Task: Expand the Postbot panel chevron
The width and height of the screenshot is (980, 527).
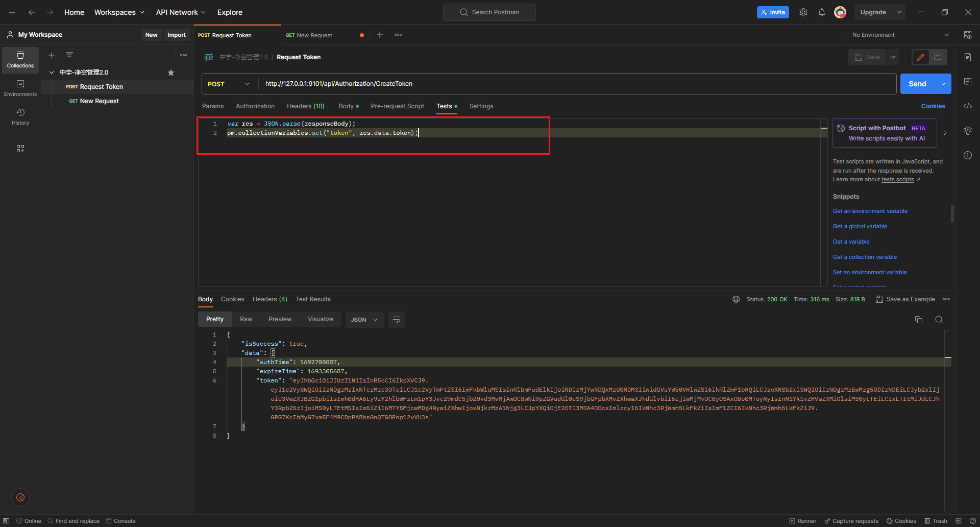Action: point(945,133)
